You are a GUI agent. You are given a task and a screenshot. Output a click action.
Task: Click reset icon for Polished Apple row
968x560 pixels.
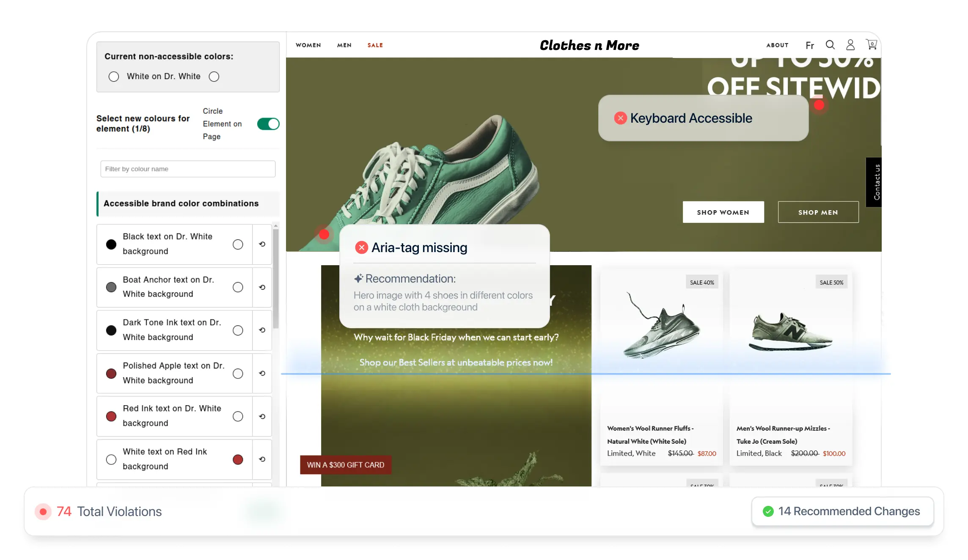pos(262,373)
